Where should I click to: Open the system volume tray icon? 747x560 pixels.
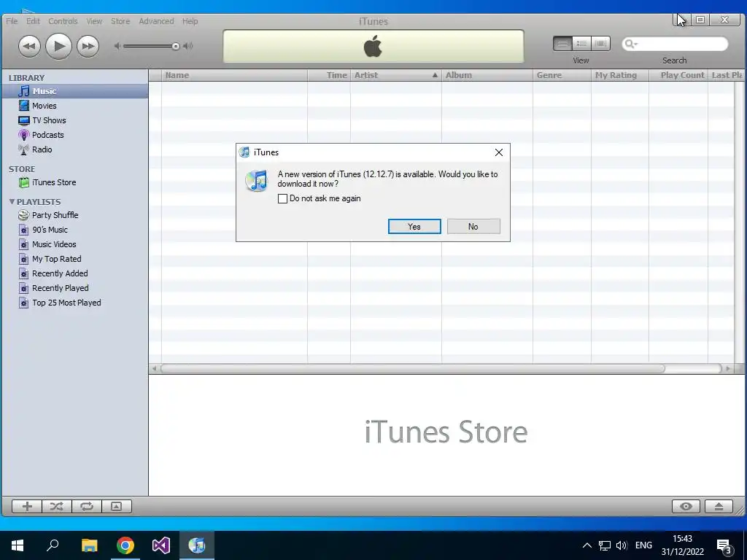(622, 545)
